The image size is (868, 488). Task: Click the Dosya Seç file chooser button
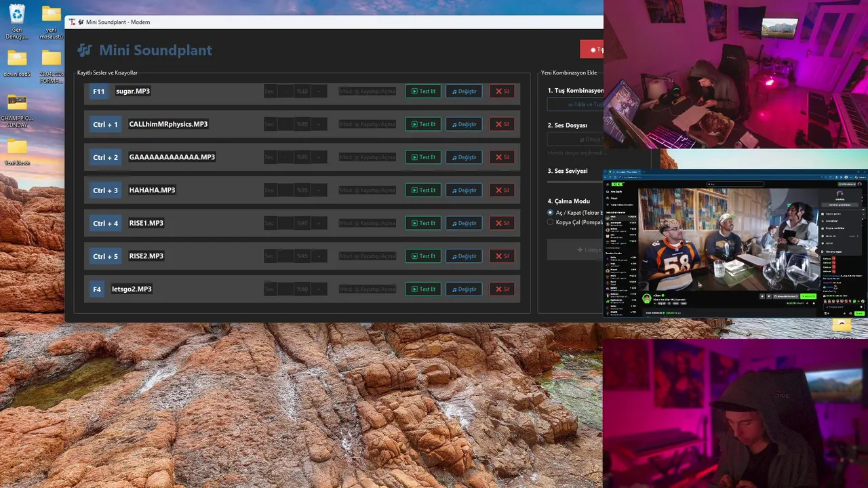pyautogui.click(x=575, y=139)
